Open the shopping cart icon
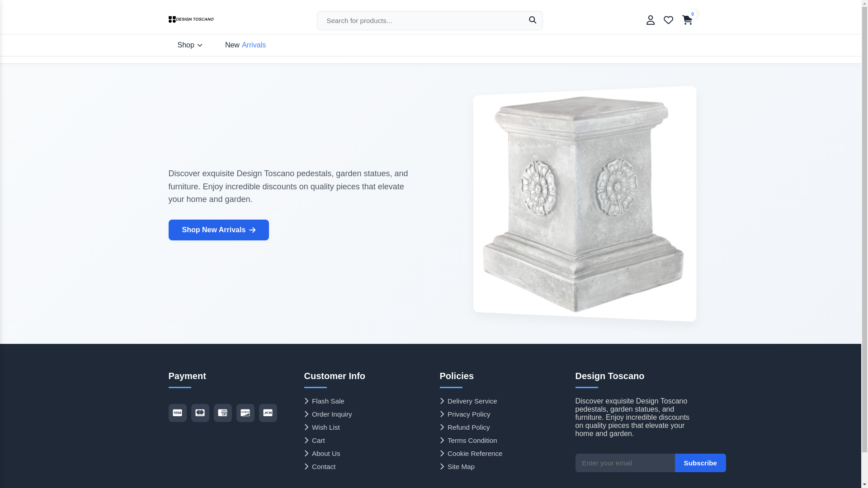 (x=687, y=20)
